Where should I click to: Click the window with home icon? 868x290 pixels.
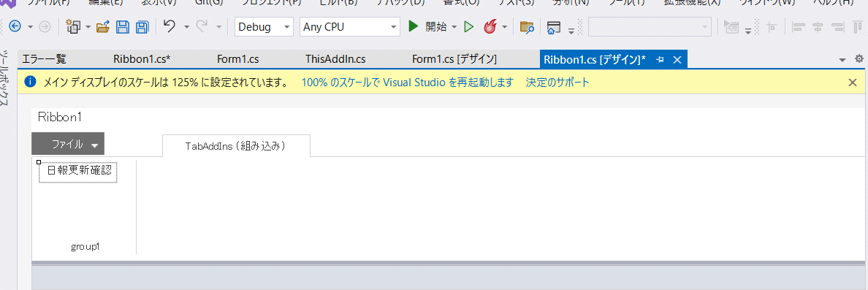click(554, 27)
